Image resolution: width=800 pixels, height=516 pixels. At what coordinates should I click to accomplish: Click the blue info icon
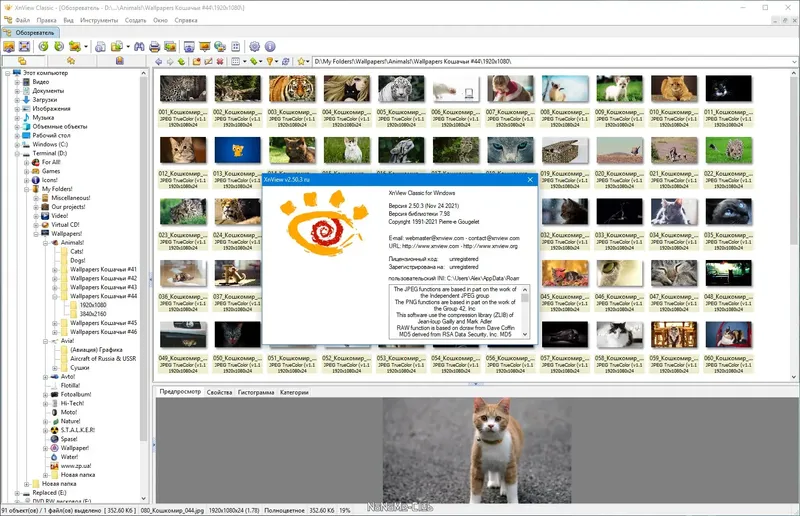point(270,46)
